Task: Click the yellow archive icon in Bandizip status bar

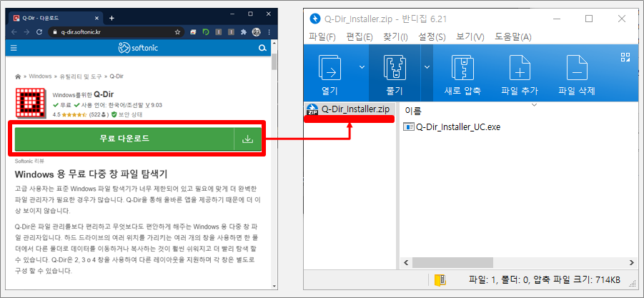Action: point(440,280)
